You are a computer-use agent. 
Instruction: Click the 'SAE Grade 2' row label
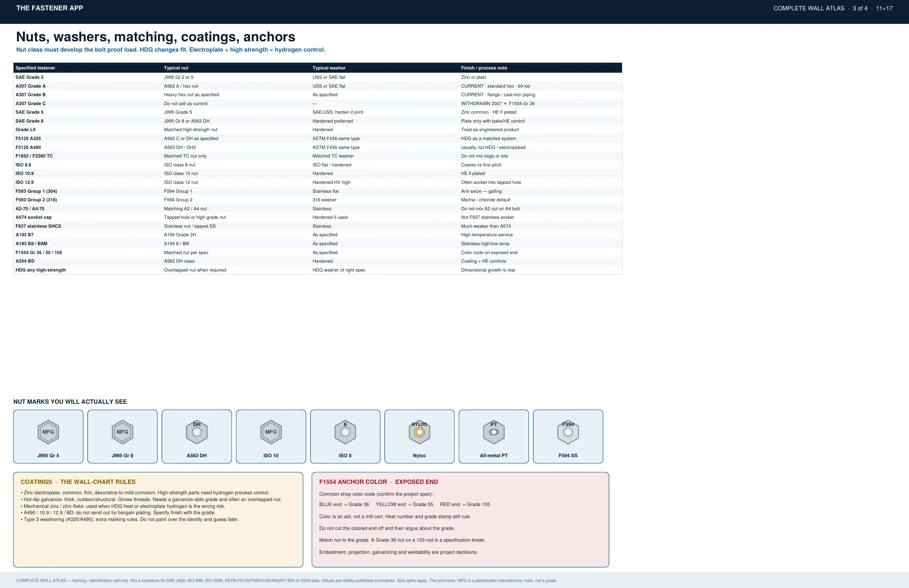29,77
